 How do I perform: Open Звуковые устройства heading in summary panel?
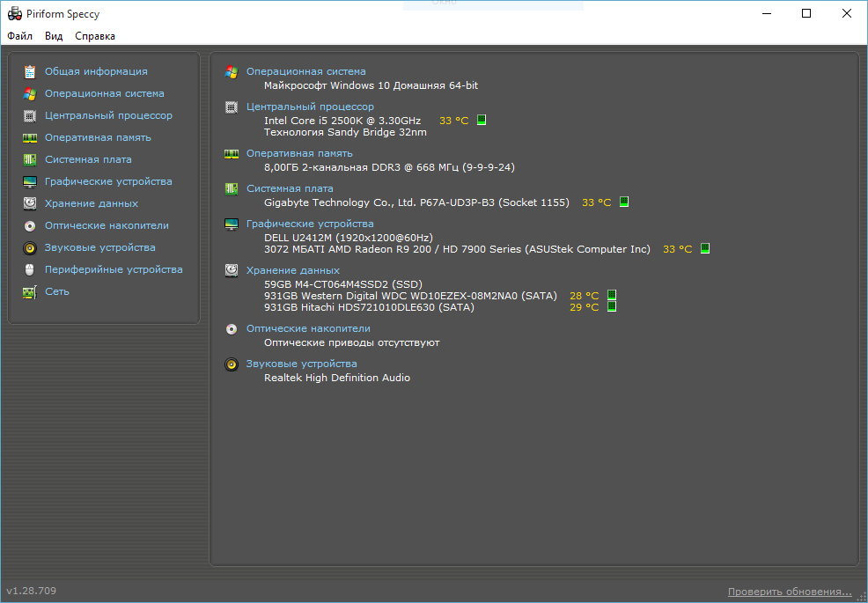pyautogui.click(x=302, y=364)
